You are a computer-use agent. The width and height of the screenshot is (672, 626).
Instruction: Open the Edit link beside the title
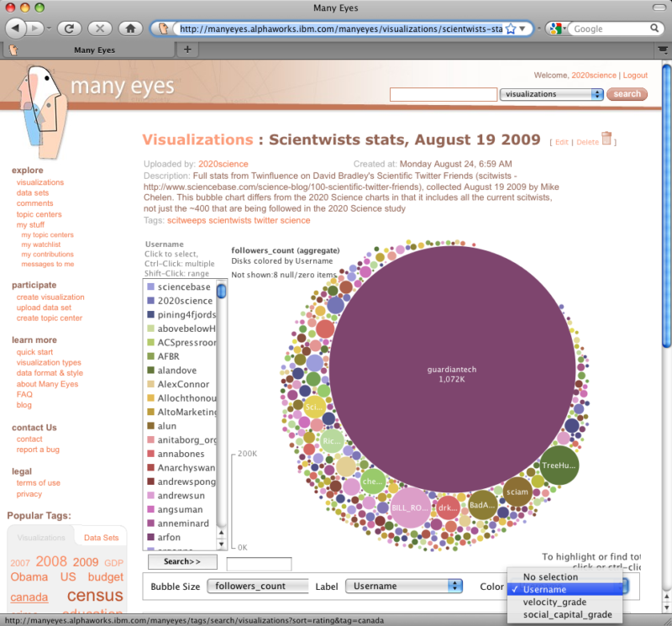pos(562,142)
